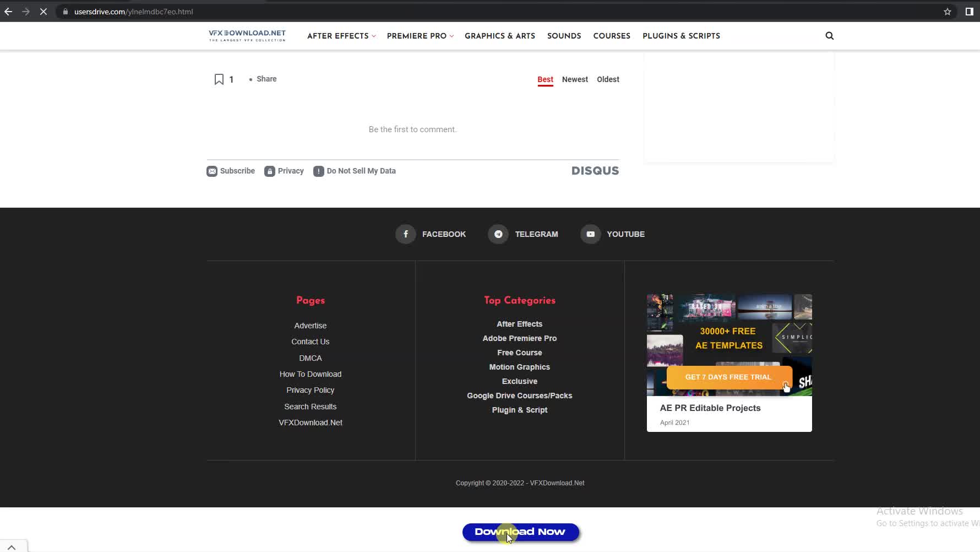
Task: Click the comment count '1'
Action: (231, 79)
